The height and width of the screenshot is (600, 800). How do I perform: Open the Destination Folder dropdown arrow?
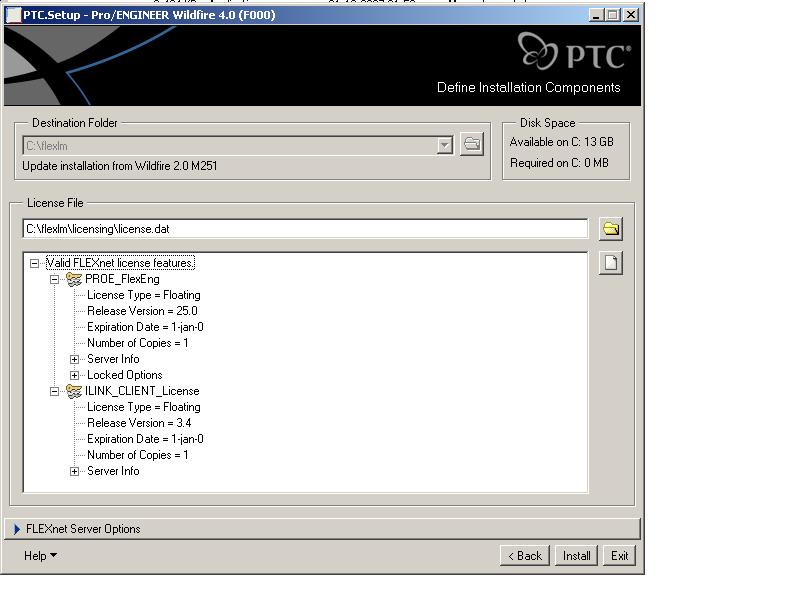click(x=445, y=145)
